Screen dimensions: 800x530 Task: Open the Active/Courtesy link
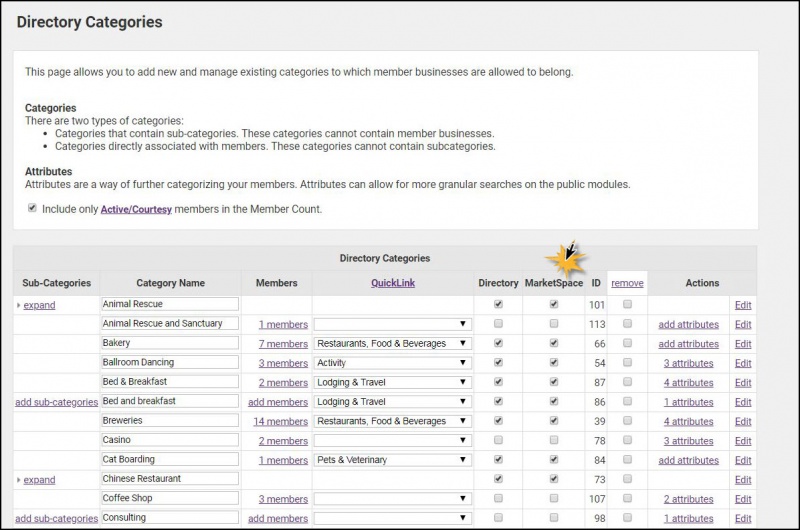[x=136, y=209]
